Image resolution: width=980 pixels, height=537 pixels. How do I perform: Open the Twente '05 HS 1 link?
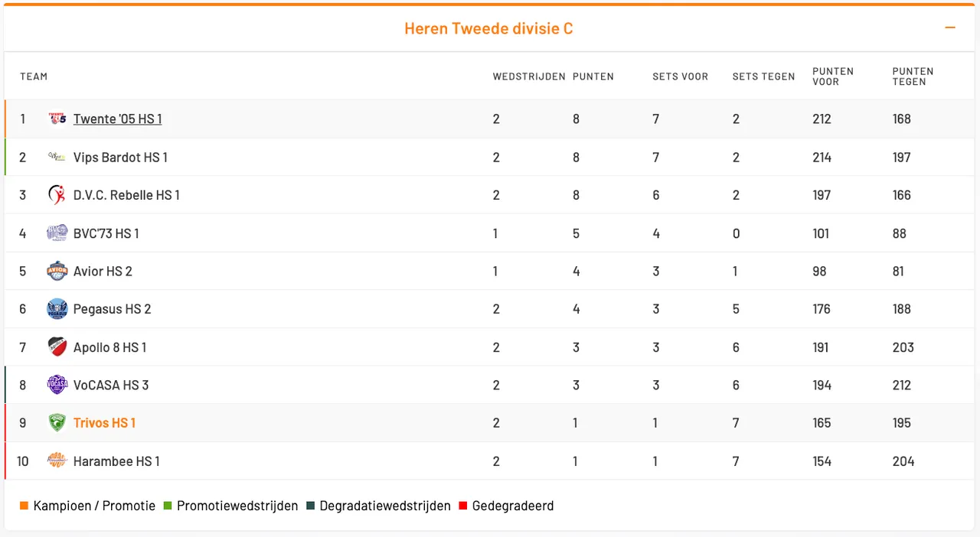(117, 119)
